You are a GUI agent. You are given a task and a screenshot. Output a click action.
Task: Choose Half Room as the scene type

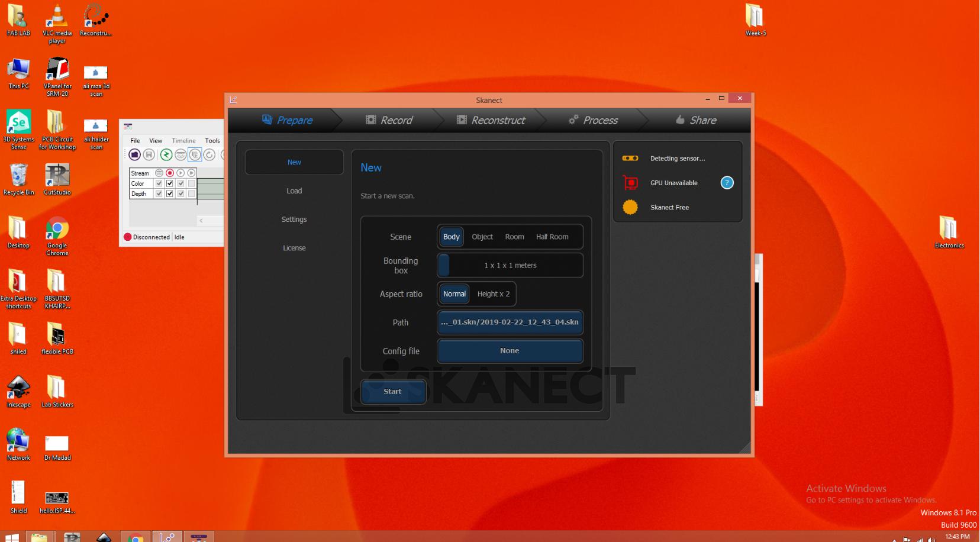[552, 237]
